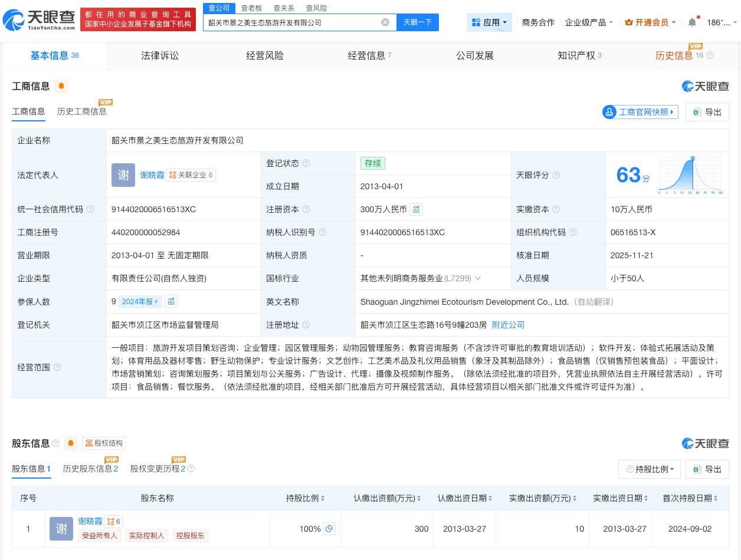Click the notification bell icon near 186*
This screenshot has width=741, height=560.
pyautogui.click(x=691, y=22)
